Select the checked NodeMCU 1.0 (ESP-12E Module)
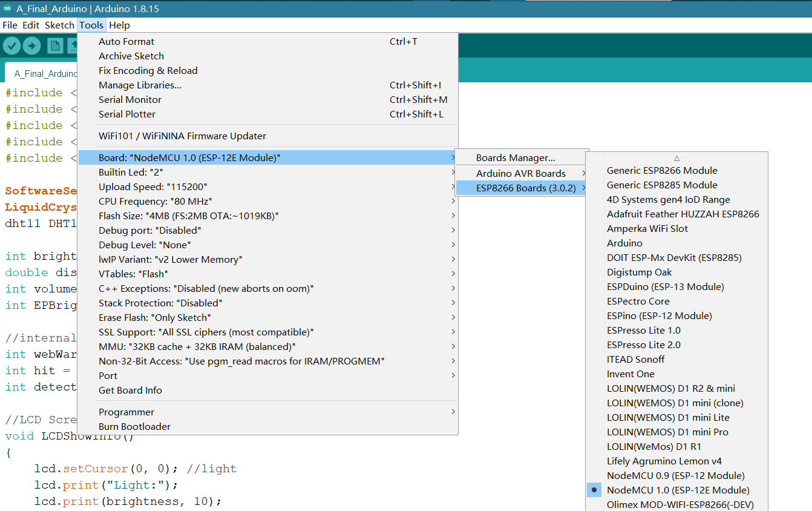This screenshot has height=511, width=812. [x=677, y=490]
